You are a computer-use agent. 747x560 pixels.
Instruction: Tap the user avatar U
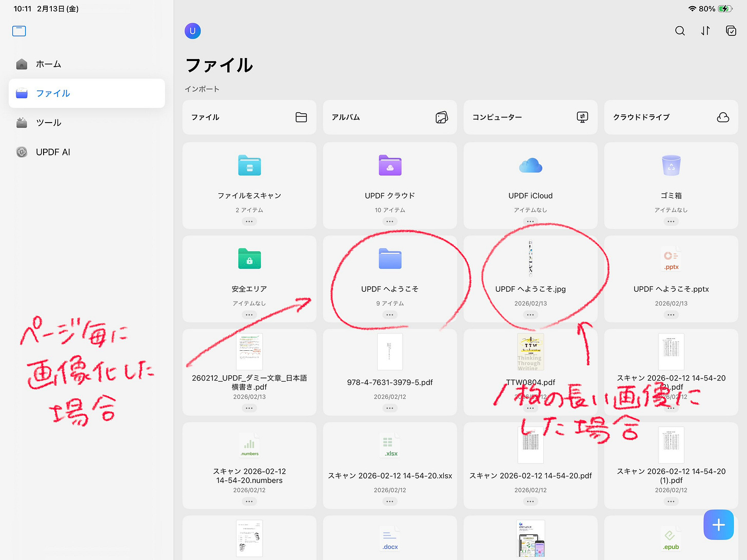tap(192, 31)
